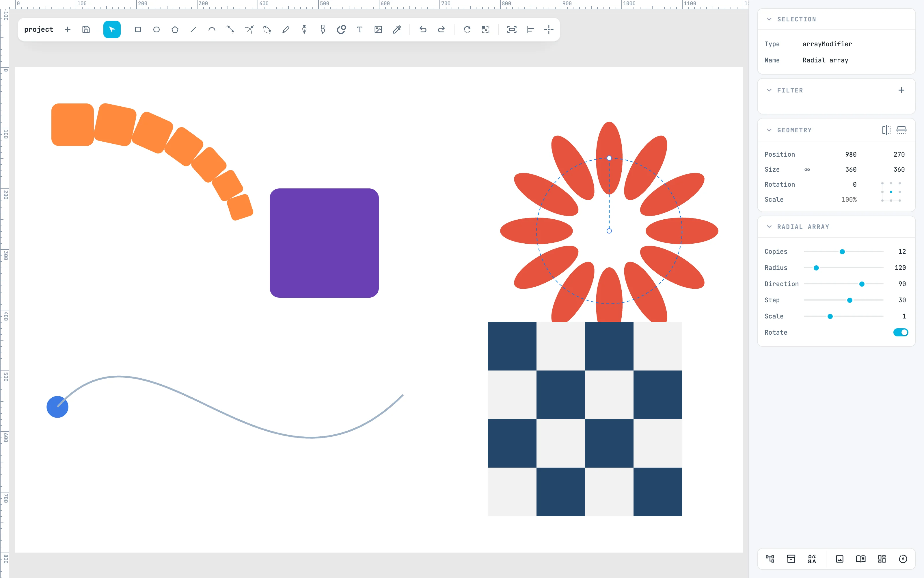The image size is (924, 578).
Task: Collapse the SELECTION section
Action: tap(769, 19)
